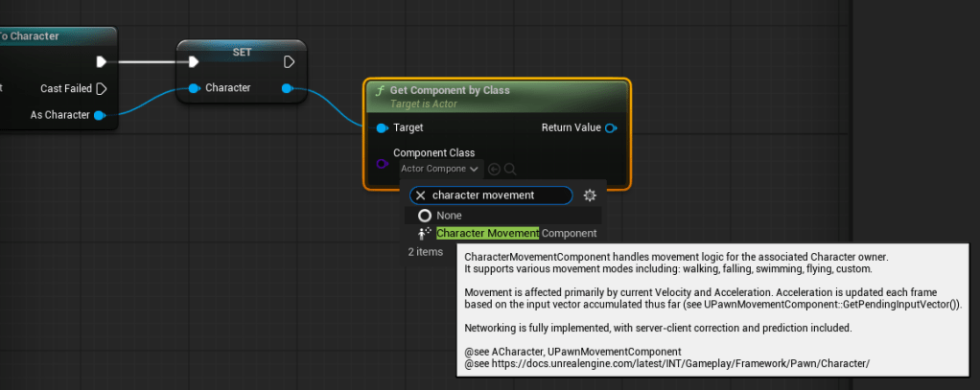Click the SET node's Character input pin
The width and height of the screenshot is (980, 390).
coord(194,88)
